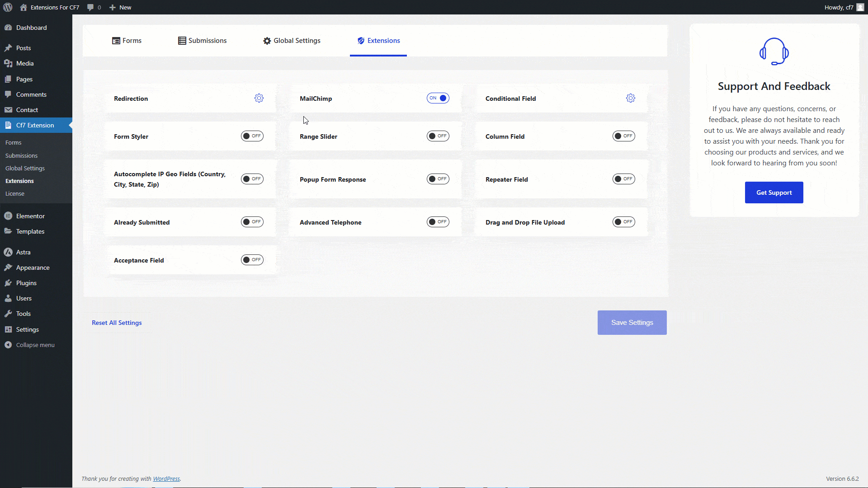The height and width of the screenshot is (488, 868).
Task: Open Redirection settings gear icon
Action: pyautogui.click(x=259, y=98)
